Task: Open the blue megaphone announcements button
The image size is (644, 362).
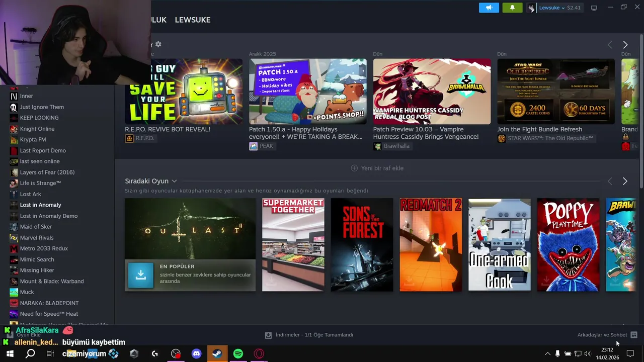Action: pos(489,8)
